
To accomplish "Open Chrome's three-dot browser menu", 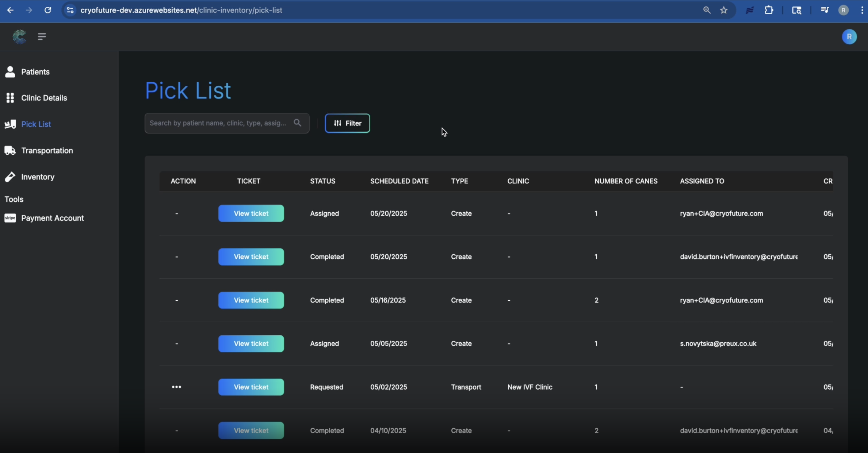I will click(861, 10).
